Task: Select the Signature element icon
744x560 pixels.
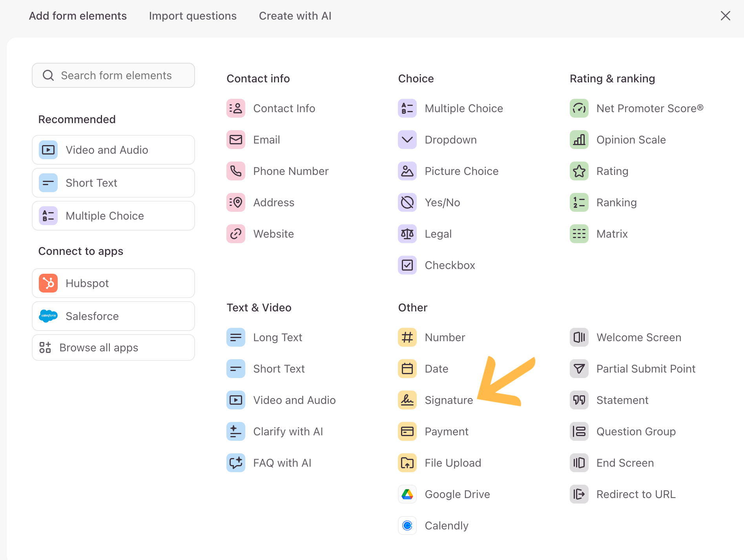Action: tap(407, 400)
